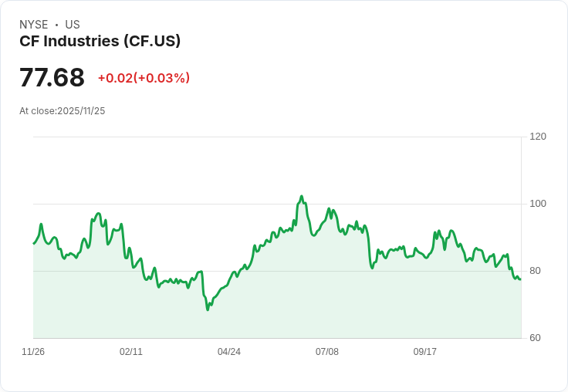Select the current price 77.68

point(52,78)
